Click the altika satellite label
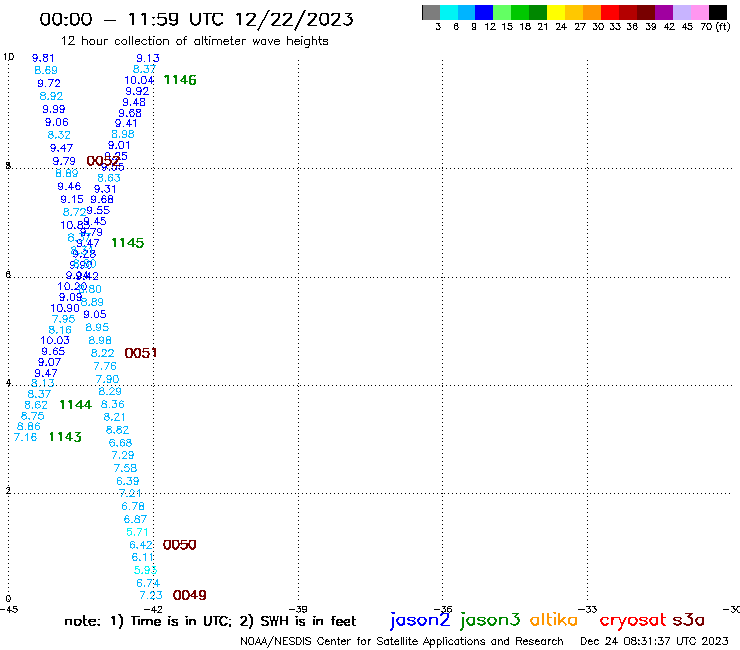 click(554, 619)
